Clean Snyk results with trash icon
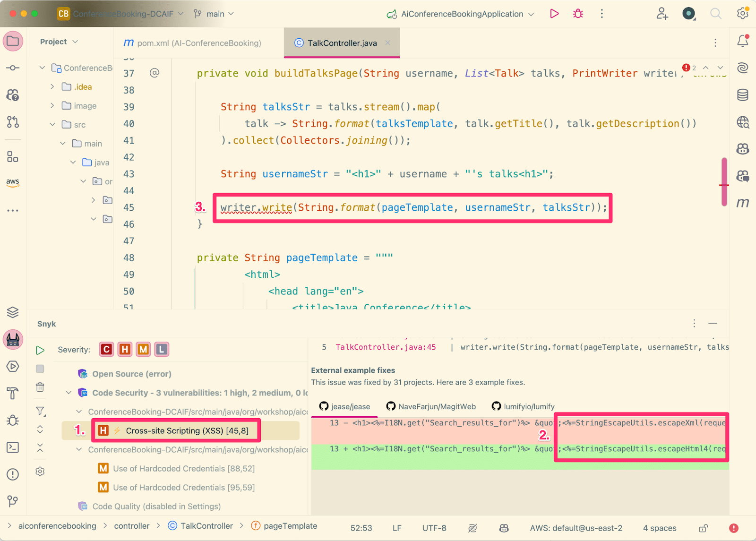This screenshot has height=541, width=756. (x=40, y=387)
